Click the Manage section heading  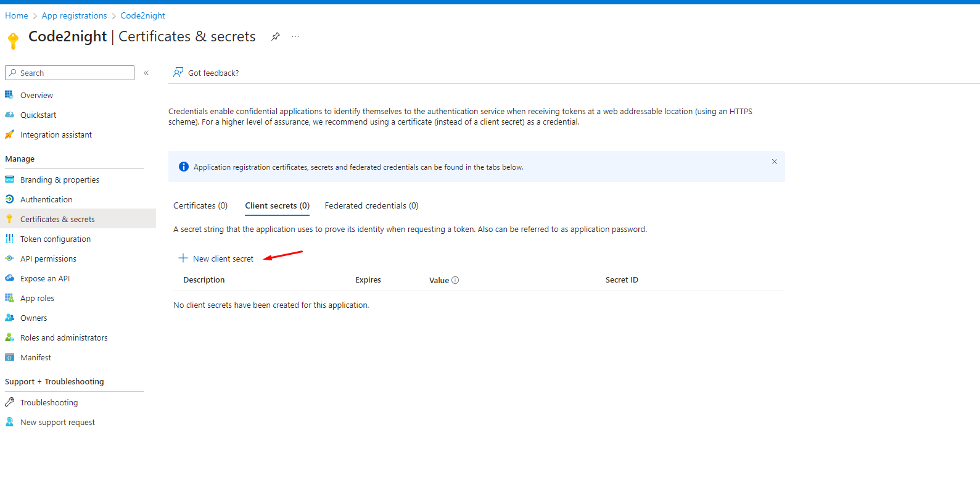pyautogui.click(x=20, y=159)
